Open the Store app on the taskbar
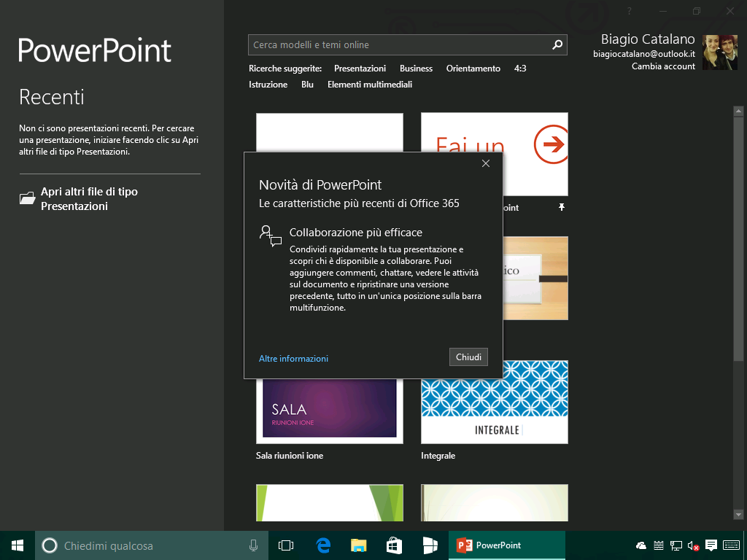This screenshot has height=560, width=747. [x=394, y=545]
